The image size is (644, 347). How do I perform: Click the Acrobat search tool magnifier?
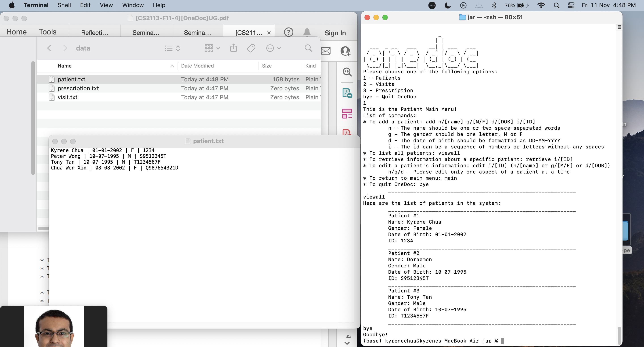tap(347, 72)
